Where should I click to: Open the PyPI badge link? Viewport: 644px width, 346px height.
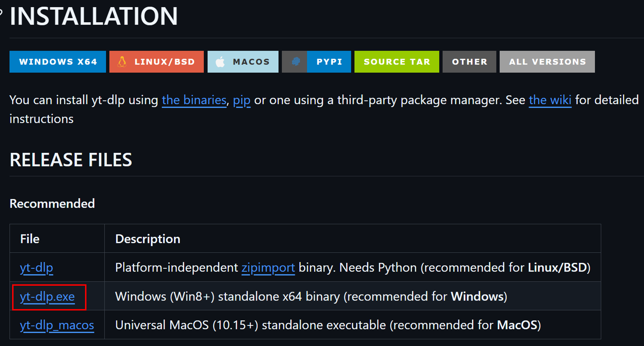[317, 62]
